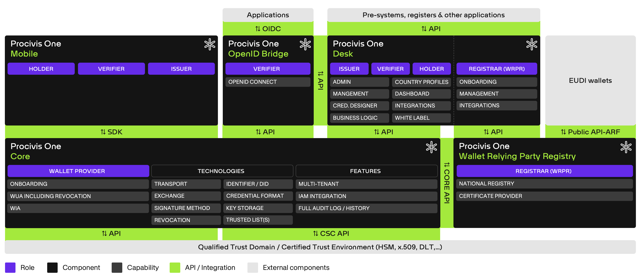Select the green API / Integration legend swatch
644x278 pixels.
coord(175,268)
